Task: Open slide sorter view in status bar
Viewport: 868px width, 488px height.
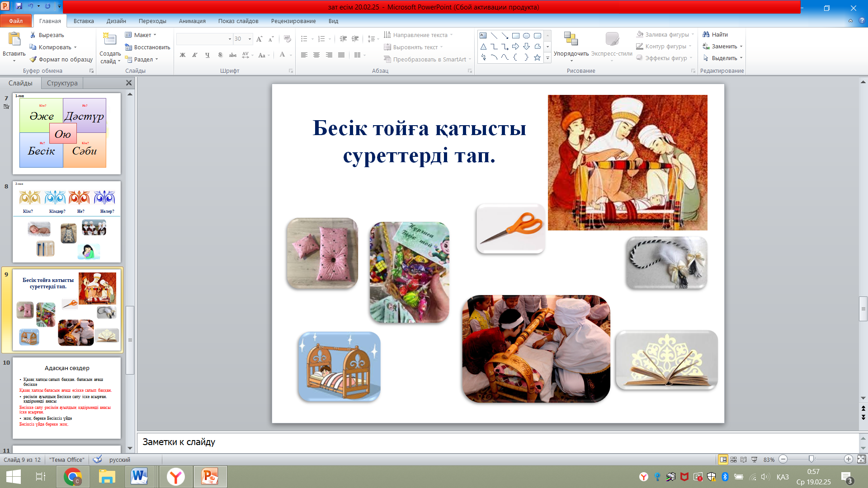Action: [x=733, y=460]
